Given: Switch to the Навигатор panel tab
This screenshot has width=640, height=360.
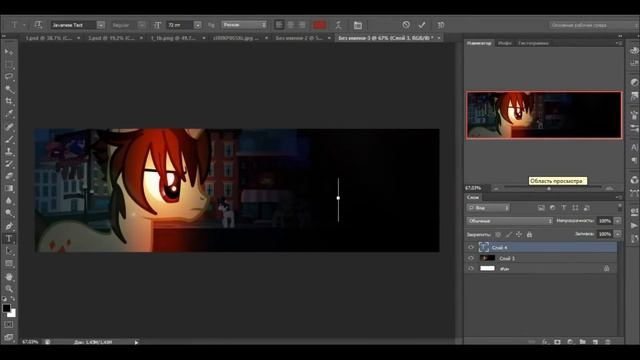Looking at the screenshot, I should pos(479,43).
